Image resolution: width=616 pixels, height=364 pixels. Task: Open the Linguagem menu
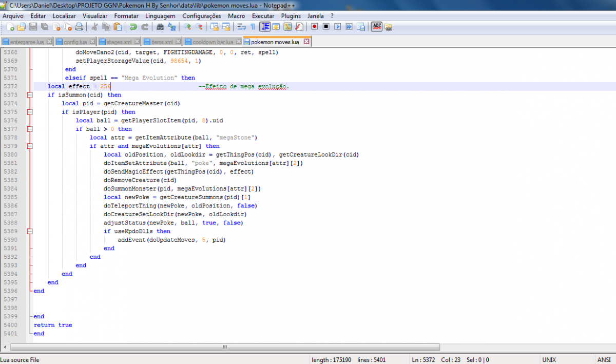tap(160, 16)
